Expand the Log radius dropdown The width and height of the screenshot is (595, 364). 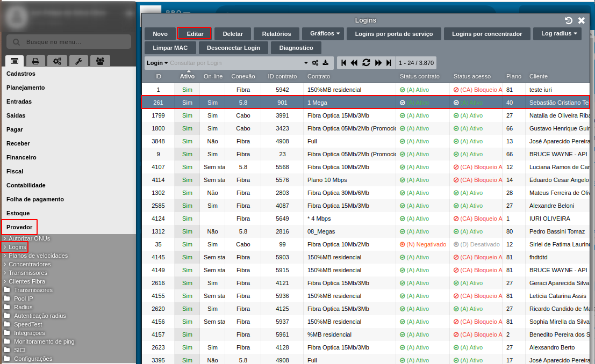[559, 34]
